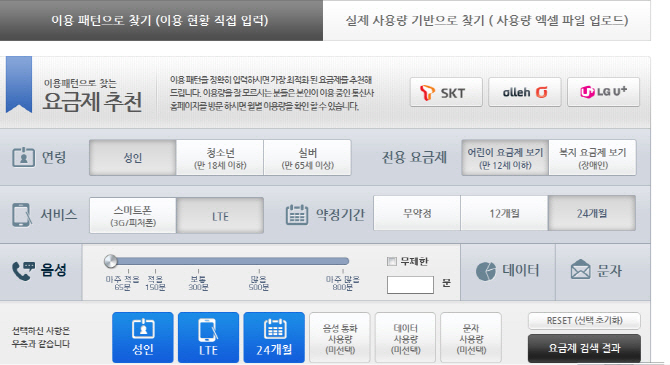
Task: Click 선택하신 사항은 우측과 같습니다 text
Action: 41,337
